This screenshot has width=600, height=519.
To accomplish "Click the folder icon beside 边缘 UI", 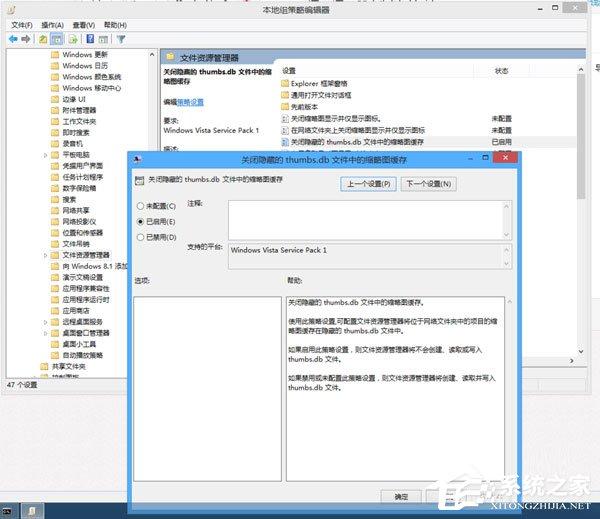I will point(55,100).
